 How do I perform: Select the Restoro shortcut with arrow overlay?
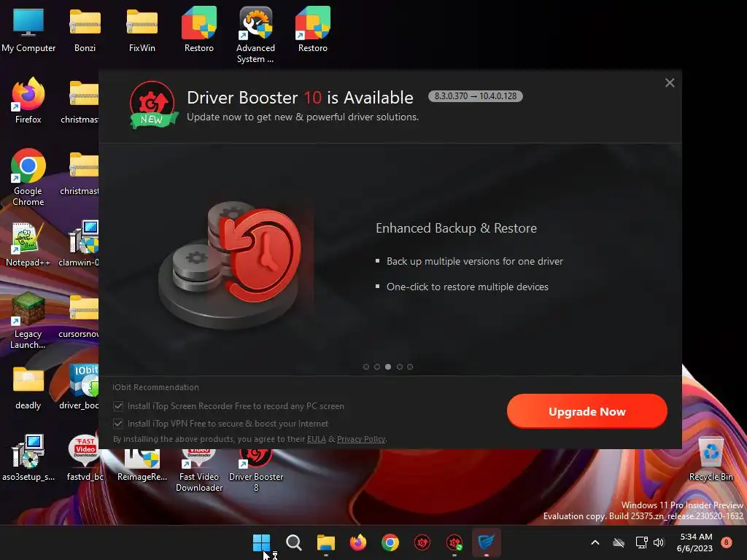pyautogui.click(x=312, y=31)
